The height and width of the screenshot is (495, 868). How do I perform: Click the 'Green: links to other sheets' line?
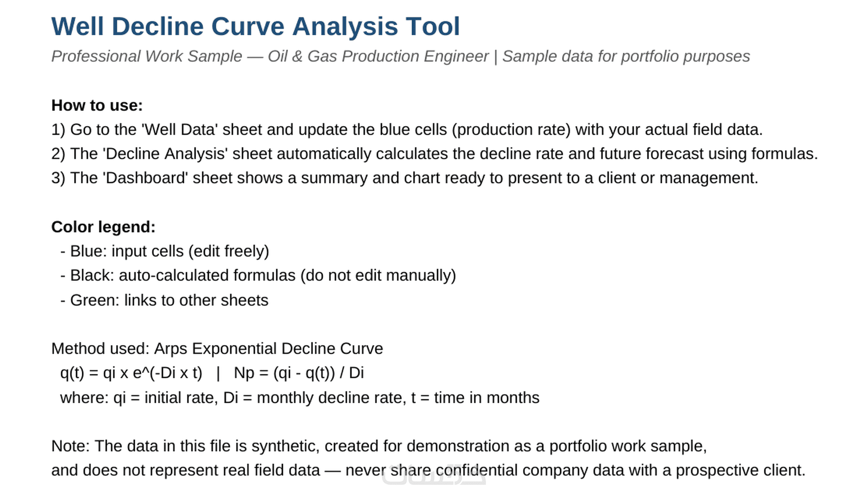(x=164, y=300)
